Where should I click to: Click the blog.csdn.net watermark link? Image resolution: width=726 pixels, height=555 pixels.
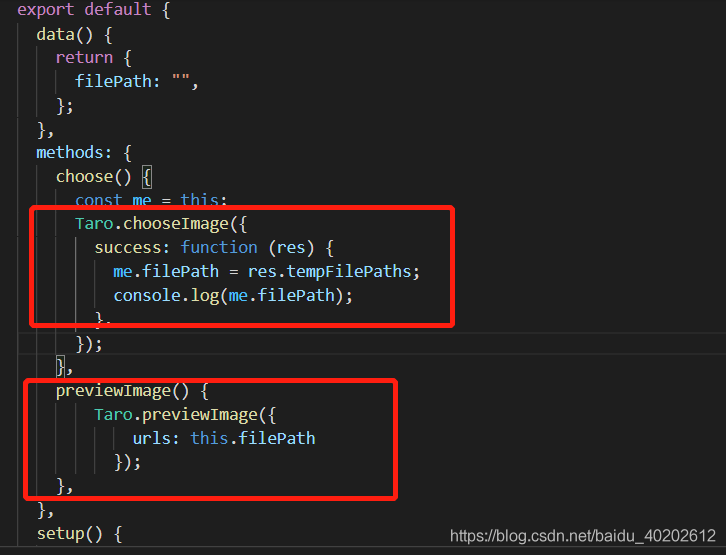582,536
